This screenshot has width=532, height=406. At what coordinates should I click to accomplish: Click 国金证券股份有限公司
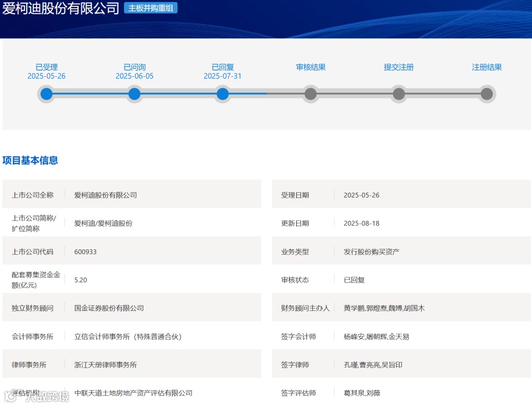[x=109, y=308]
